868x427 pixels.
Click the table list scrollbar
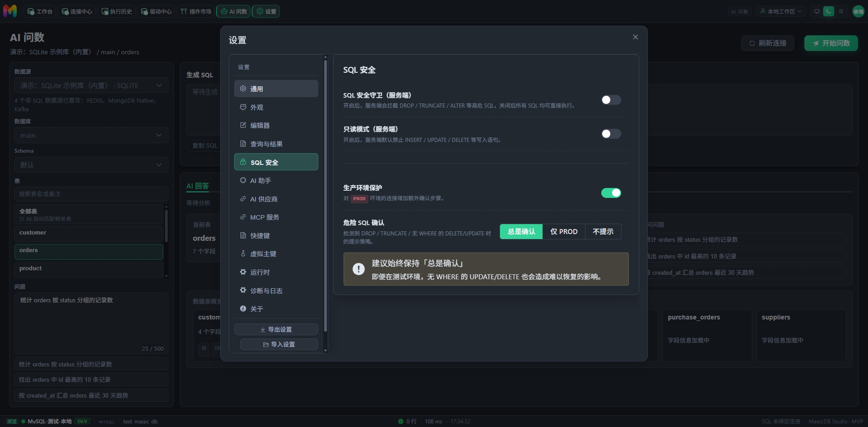tap(166, 226)
